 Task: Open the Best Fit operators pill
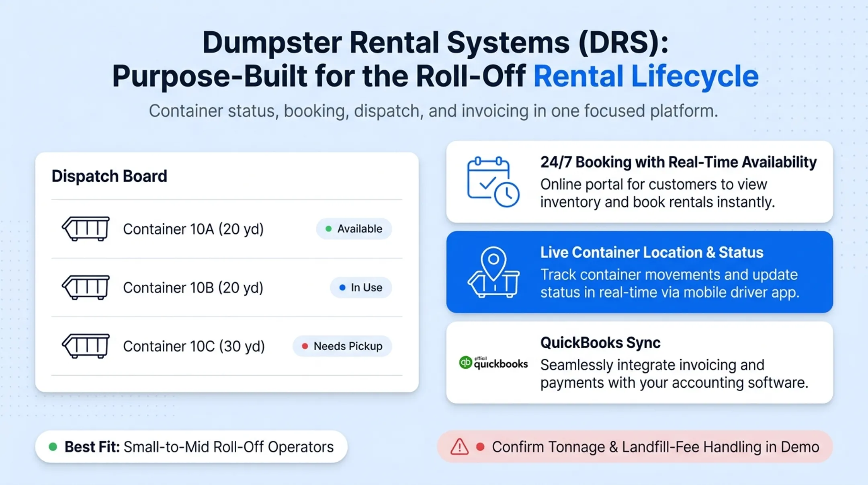point(191,447)
